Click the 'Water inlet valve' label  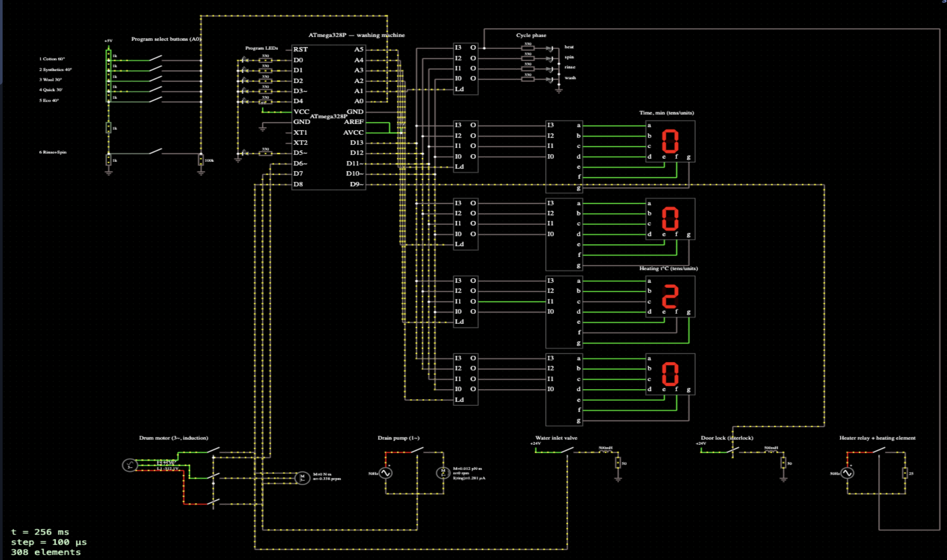coord(556,438)
